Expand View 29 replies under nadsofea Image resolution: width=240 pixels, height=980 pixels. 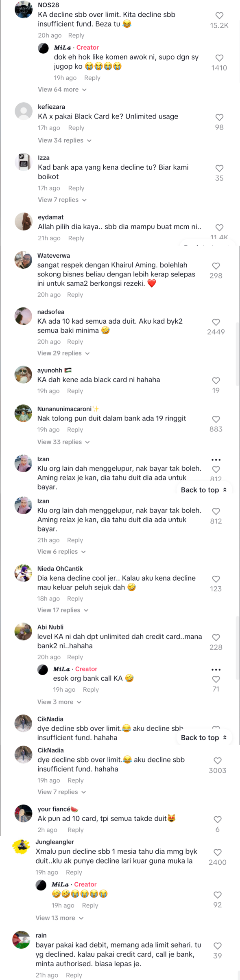pos(63,353)
